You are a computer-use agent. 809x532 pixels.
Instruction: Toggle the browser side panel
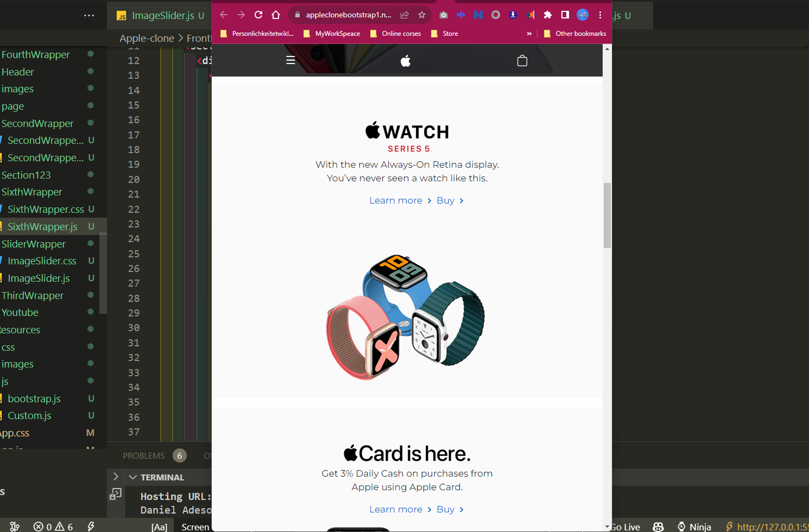565,15
